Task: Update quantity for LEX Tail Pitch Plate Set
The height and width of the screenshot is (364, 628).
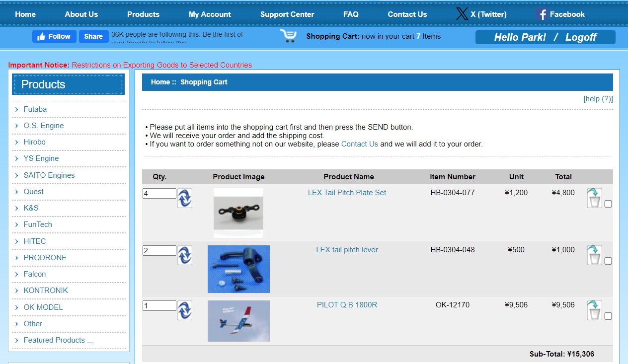Action: pyautogui.click(x=185, y=198)
